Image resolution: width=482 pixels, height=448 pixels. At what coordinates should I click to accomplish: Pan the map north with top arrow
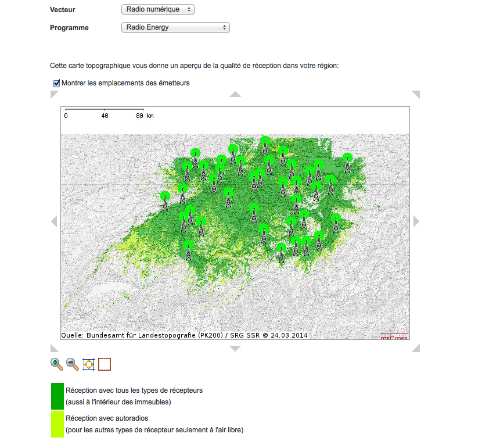[x=235, y=94]
